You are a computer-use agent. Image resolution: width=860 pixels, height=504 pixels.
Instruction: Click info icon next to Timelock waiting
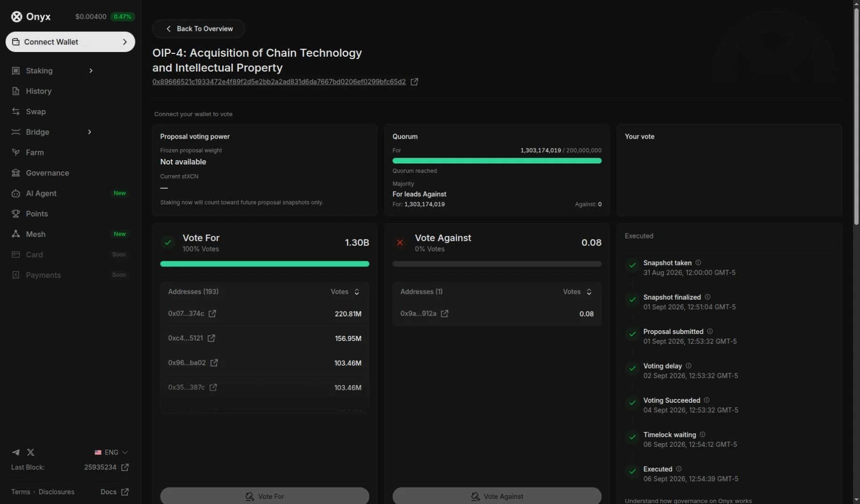pos(702,435)
